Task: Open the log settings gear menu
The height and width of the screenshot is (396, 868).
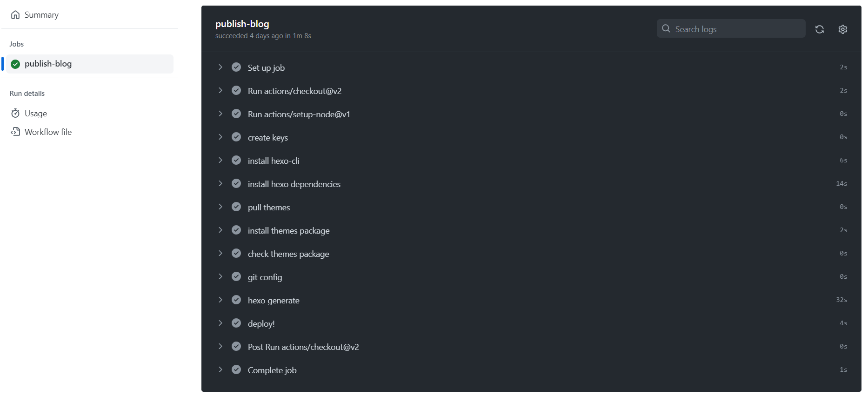Action: (x=843, y=29)
